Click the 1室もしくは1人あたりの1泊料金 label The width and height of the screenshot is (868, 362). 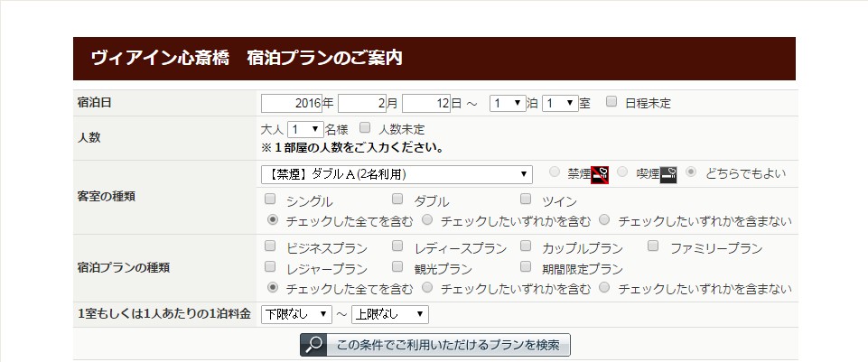coord(164,314)
